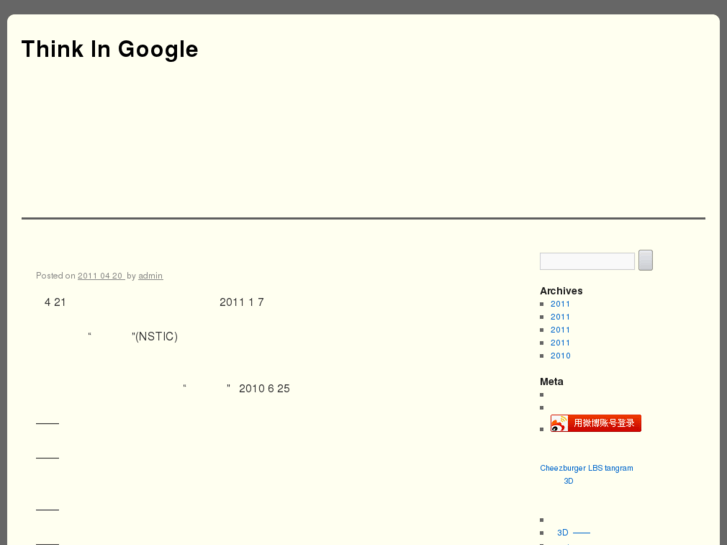This screenshot has height=545, width=727.
Task: Open the Think In Google site title
Action: tap(110, 49)
